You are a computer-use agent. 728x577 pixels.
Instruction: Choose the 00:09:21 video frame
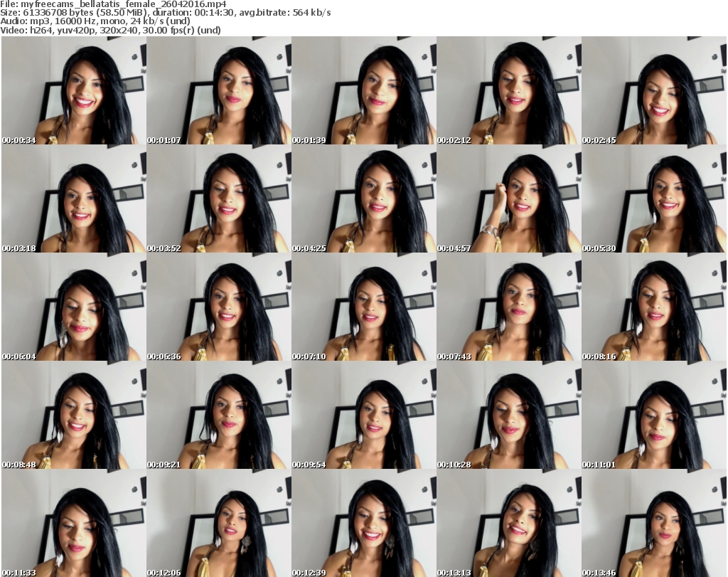[x=219, y=415]
